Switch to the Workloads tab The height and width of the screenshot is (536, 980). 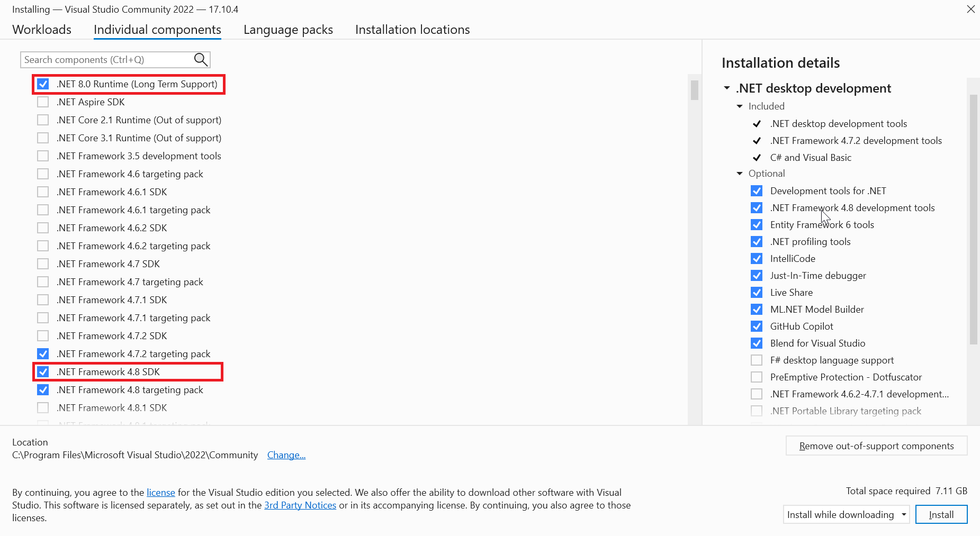point(42,30)
